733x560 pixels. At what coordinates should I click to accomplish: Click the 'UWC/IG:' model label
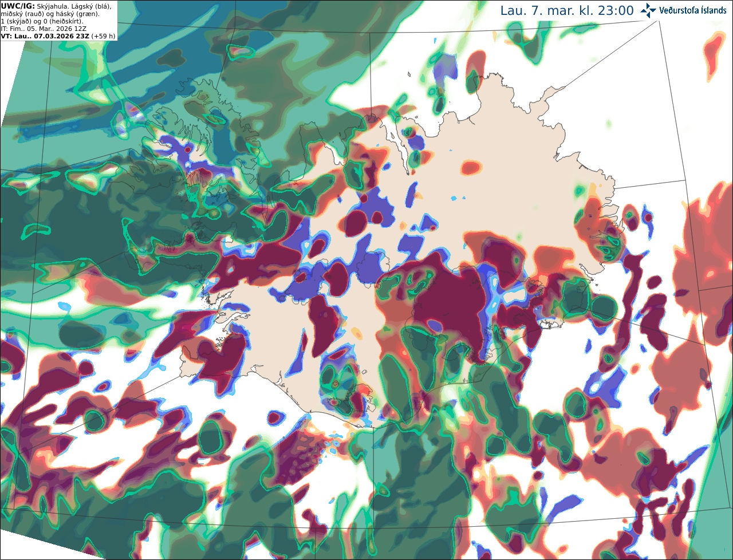click(17, 6)
